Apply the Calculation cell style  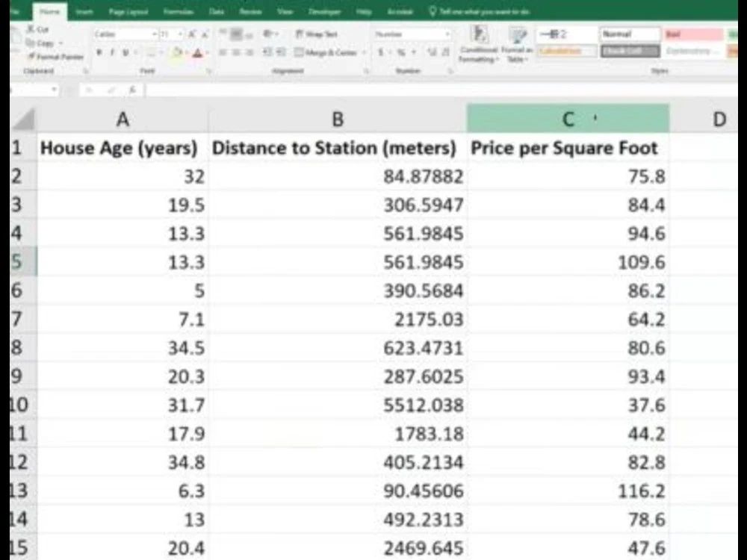(x=566, y=51)
